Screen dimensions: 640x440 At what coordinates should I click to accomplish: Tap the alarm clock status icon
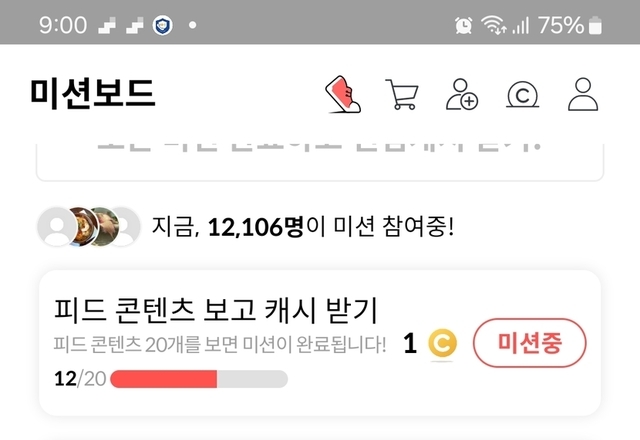tap(464, 25)
